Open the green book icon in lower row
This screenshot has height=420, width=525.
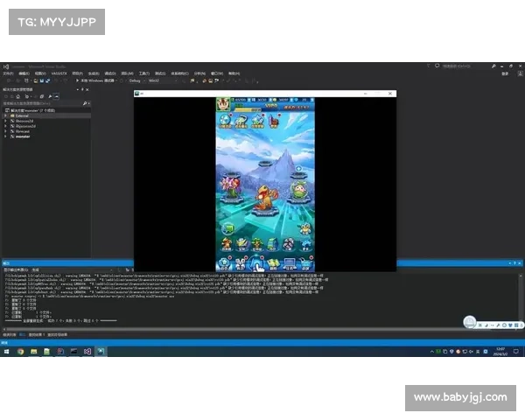[x=272, y=244]
